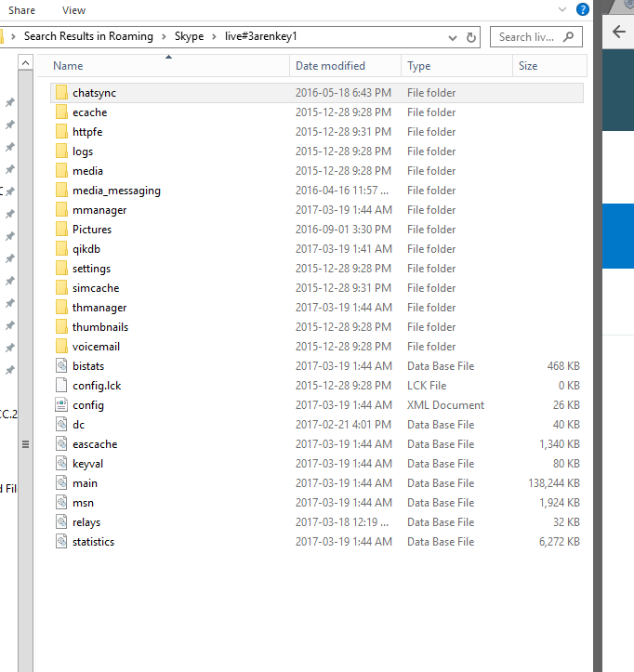Select the main database file icon
The width and height of the screenshot is (634, 672).
click(61, 482)
